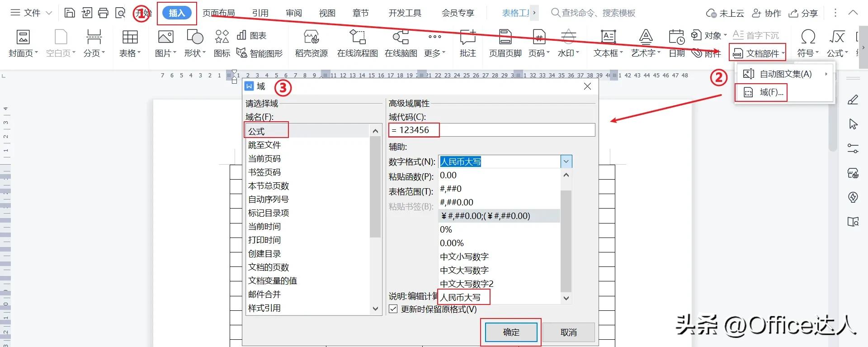868x347 pixels.
Task: Click the search commands box
Action: pyautogui.click(x=593, y=13)
